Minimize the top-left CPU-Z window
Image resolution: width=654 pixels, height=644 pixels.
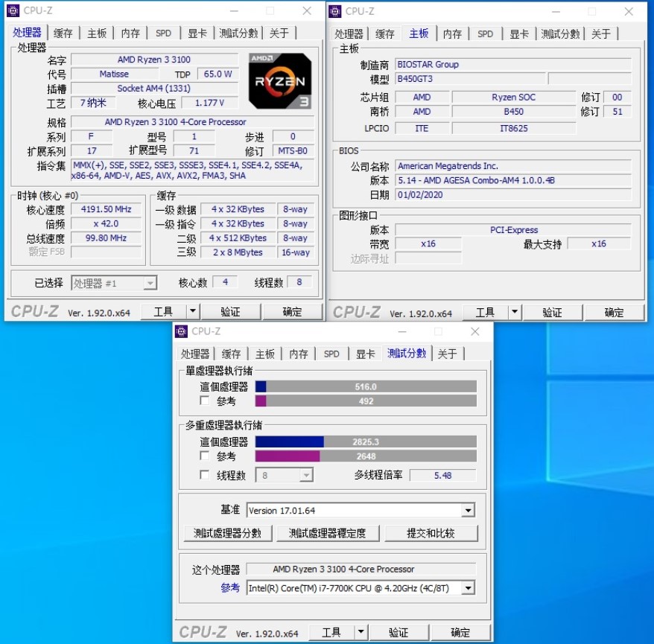pos(235,11)
